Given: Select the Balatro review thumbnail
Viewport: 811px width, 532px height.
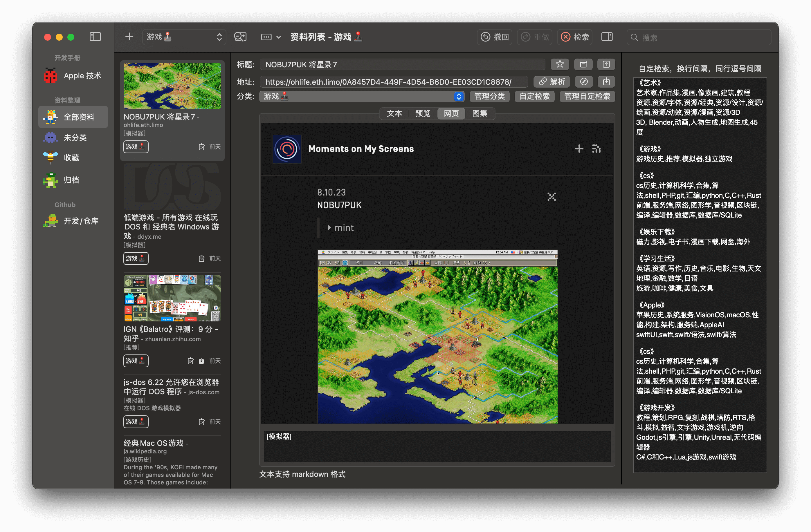Looking at the screenshot, I should [172, 298].
